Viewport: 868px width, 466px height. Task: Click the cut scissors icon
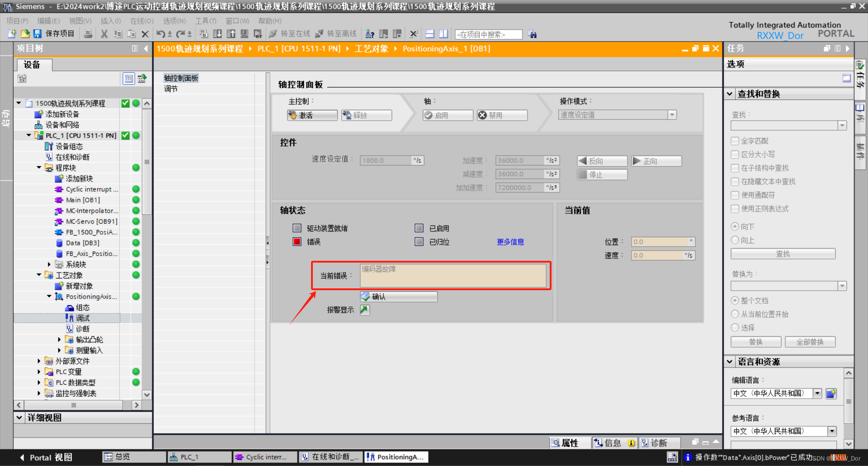pos(104,34)
